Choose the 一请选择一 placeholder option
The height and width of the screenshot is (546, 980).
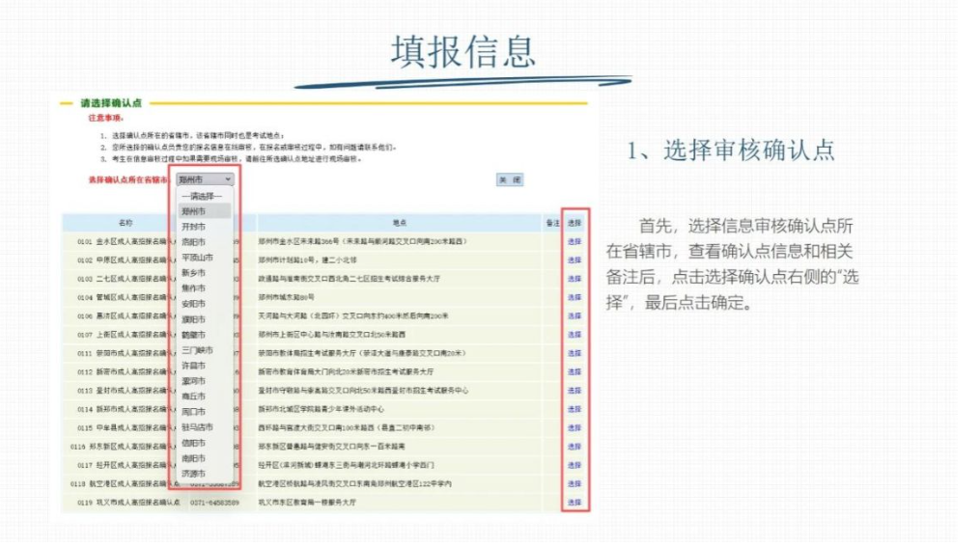[x=201, y=196]
